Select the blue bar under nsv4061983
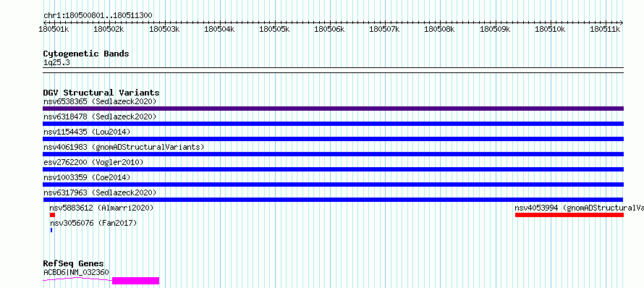 point(333,154)
